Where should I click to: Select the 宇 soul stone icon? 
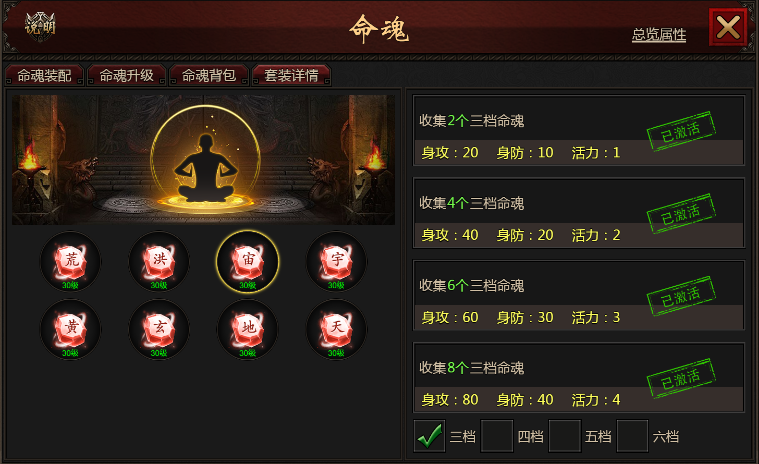pos(336,262)
